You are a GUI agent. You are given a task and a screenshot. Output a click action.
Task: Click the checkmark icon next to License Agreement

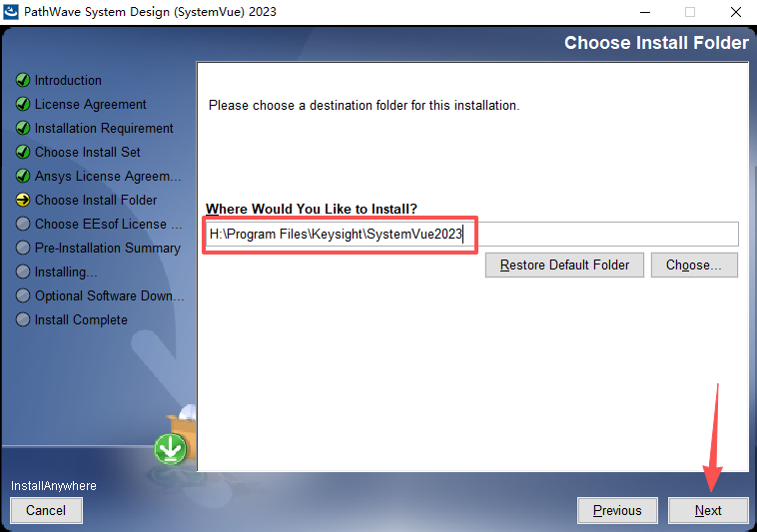23,104
